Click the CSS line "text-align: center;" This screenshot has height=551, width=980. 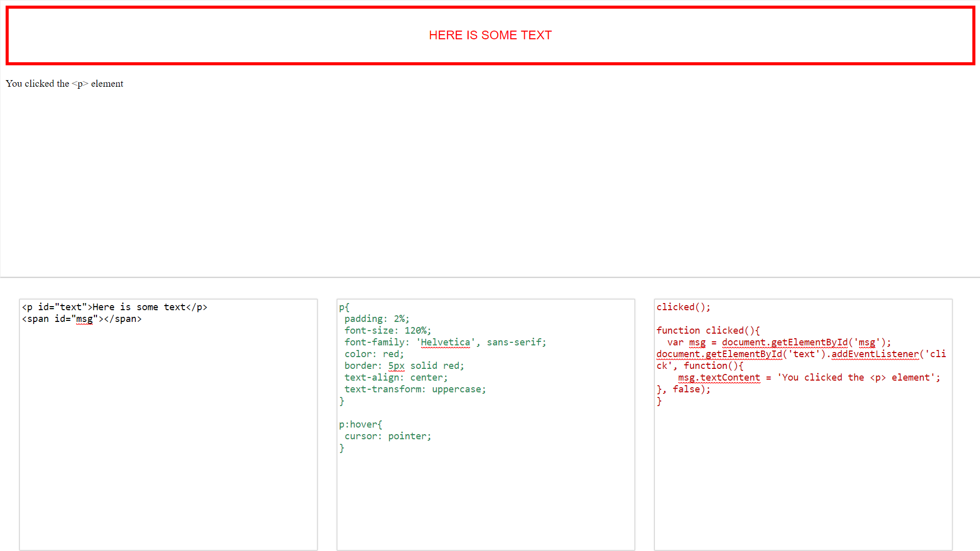[x=396, y=378]
